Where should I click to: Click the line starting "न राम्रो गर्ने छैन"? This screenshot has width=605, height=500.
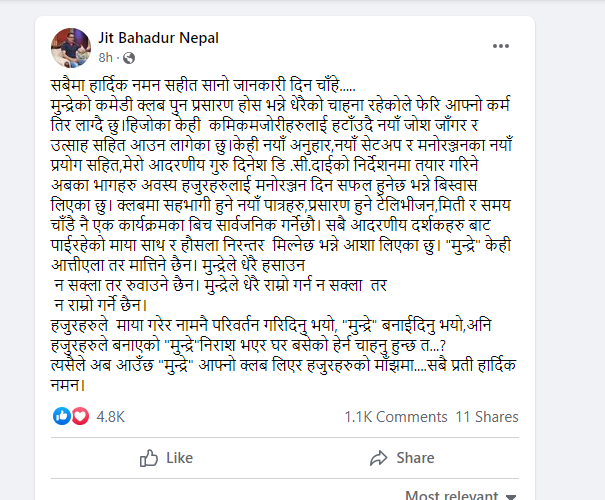(x=100, y=305)
